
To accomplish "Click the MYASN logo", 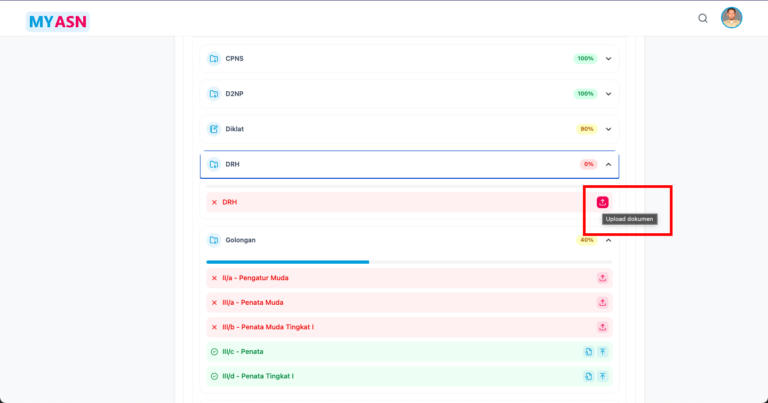I will tap(58, 20).
